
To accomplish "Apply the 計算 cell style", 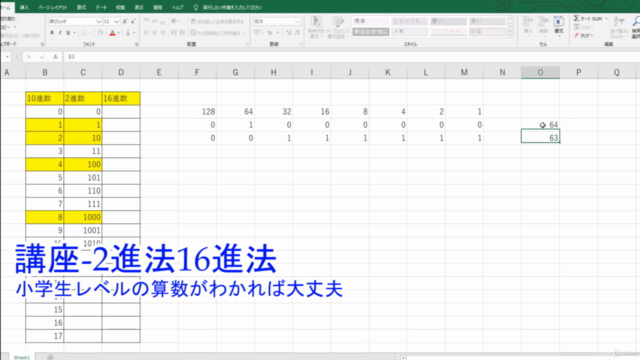I will pos(487,31).
